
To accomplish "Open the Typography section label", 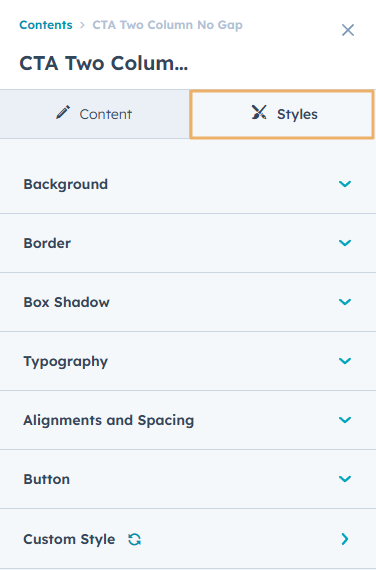I will click(66, 361).
